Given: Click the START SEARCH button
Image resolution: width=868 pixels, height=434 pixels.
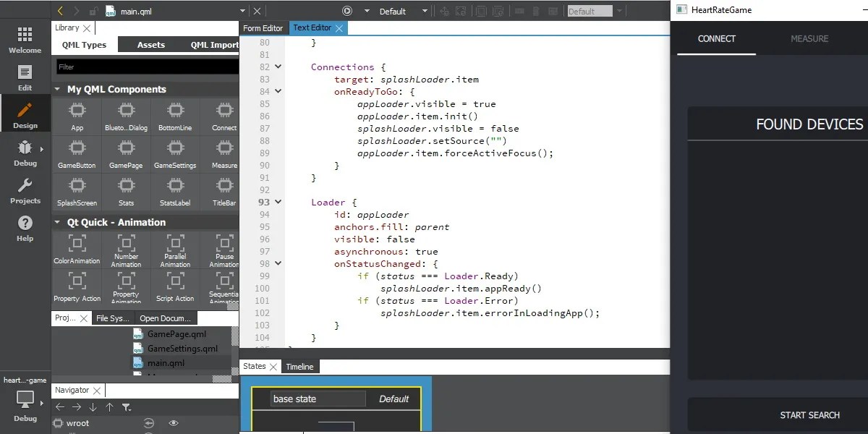Looking at the screenshot, I should (x=809, y=414).
